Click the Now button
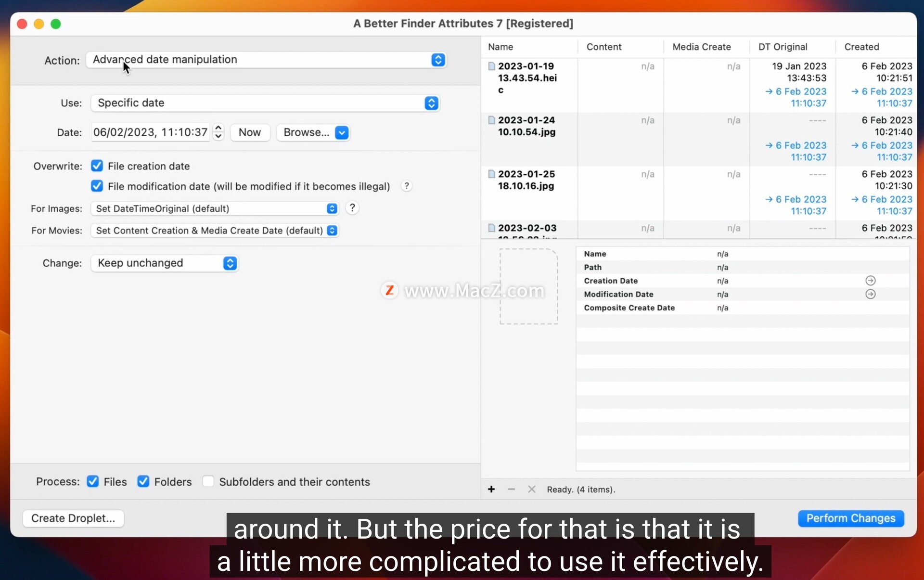 click(x=250, y=132)
